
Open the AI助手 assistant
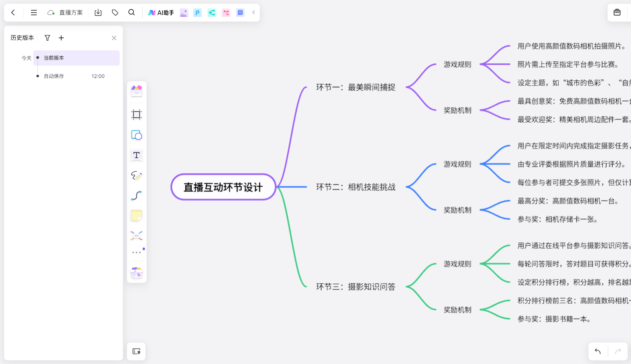(x=161, y=13)
